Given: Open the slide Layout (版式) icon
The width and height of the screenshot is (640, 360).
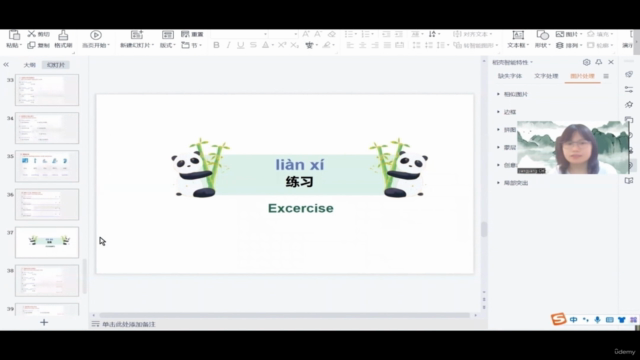Looking at the screenshot, I should pyautogui.click(x=168, y=36).
